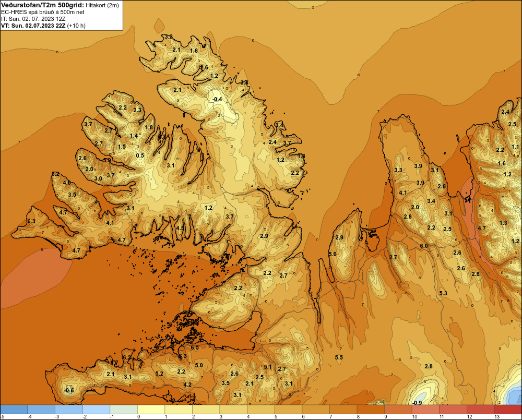The height and width of the screenshot is (420, 522).
Task: Select the legend color between 12 and 13
Action: pos(480,409)
